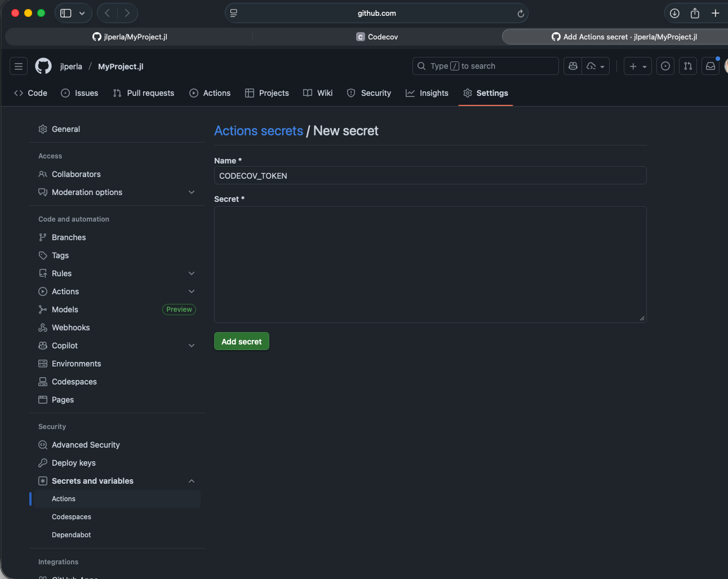The width and height of the screenshot is (728, 579).
Task: Open the create new plus dropdown
Action: (638, 67)
